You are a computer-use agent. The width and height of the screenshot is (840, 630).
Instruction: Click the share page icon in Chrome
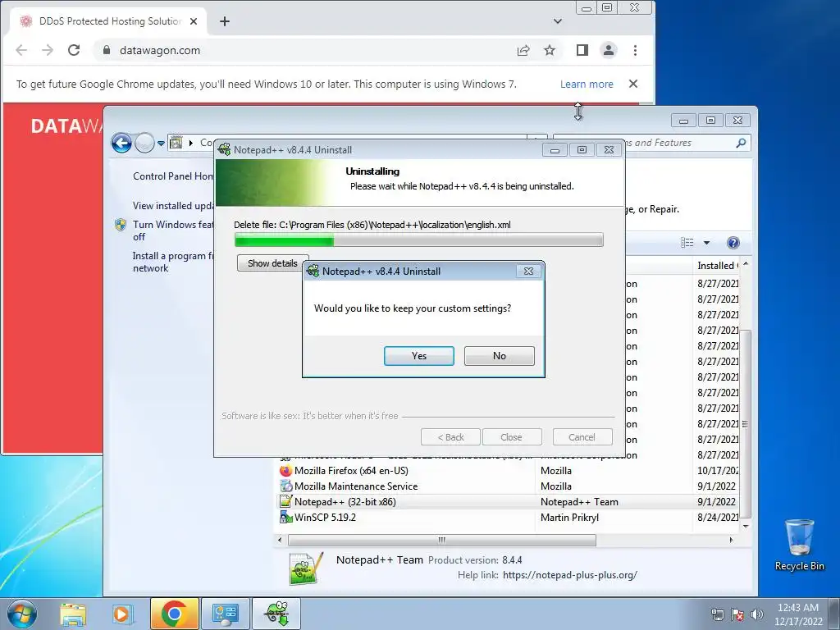coord(523,50)
